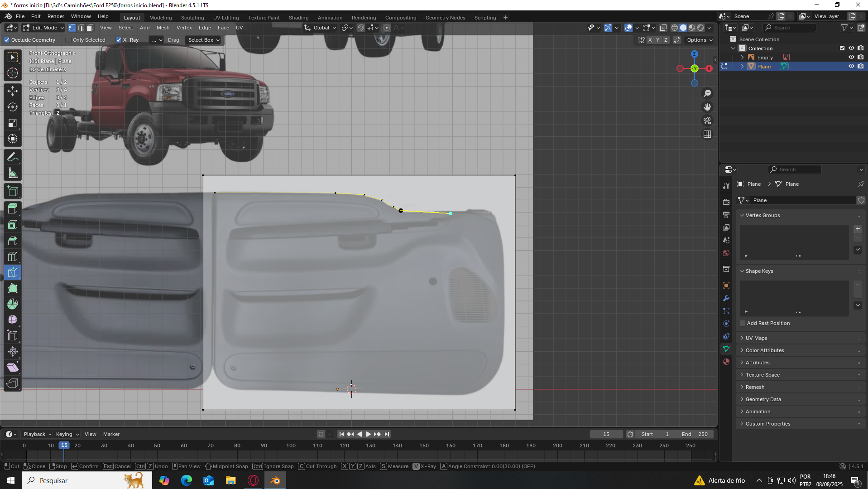Pick the Measure tool
Viewport: 868px width, 489px height.
tap(13, 173)
